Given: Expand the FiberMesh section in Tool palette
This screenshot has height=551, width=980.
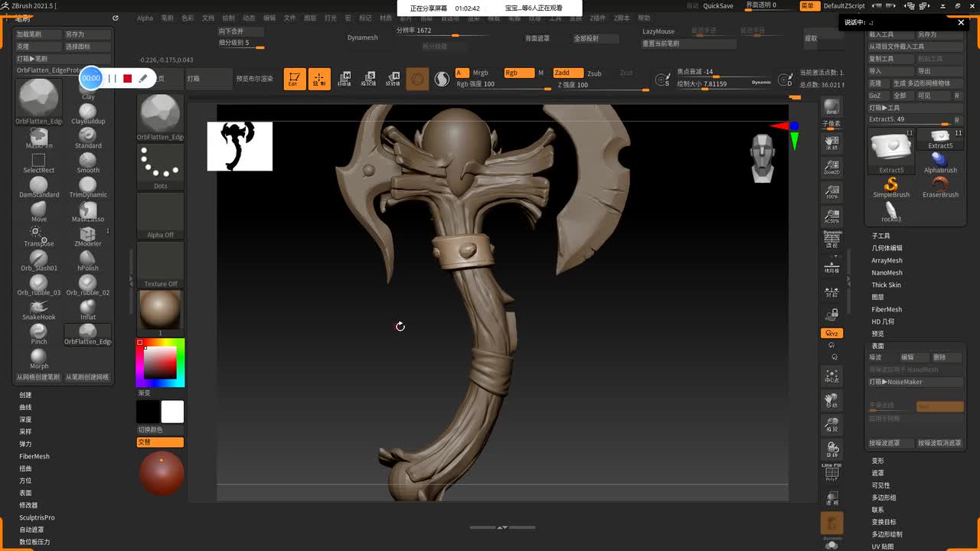Looking at the screenshot, I should (x=887, y=309).
